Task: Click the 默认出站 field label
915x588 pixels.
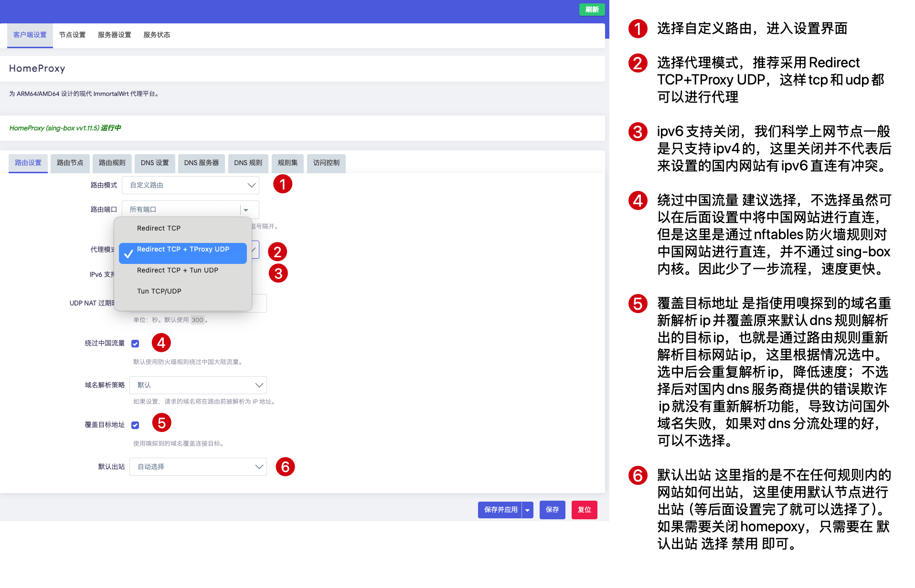Action: pyautogui.click(x=111, y=467)
